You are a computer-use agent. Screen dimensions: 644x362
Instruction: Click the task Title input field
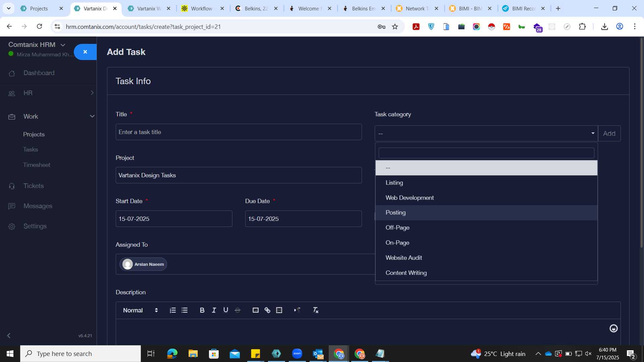coord(238,132)
